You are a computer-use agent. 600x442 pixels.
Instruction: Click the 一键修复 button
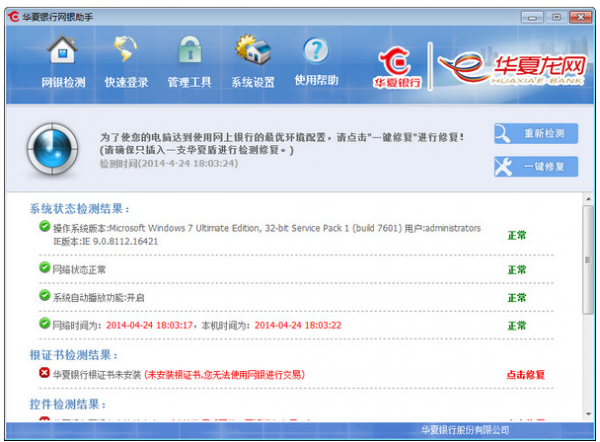[536, 166]
